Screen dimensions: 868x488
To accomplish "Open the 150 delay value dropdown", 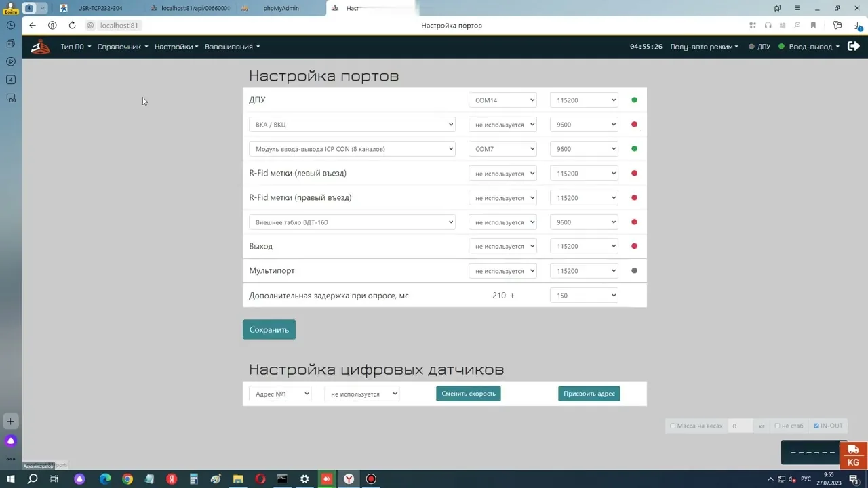I will click(x=584, y=296).
